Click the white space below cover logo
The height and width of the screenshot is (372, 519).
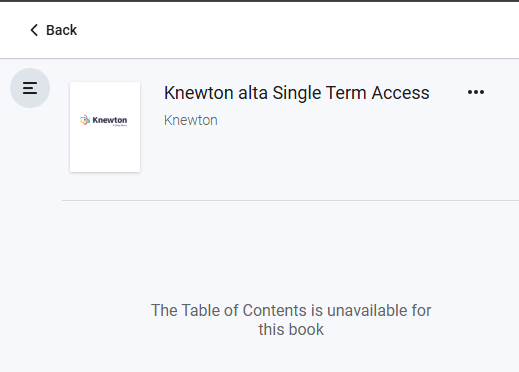pyautogui.click(x=105, y=150)
